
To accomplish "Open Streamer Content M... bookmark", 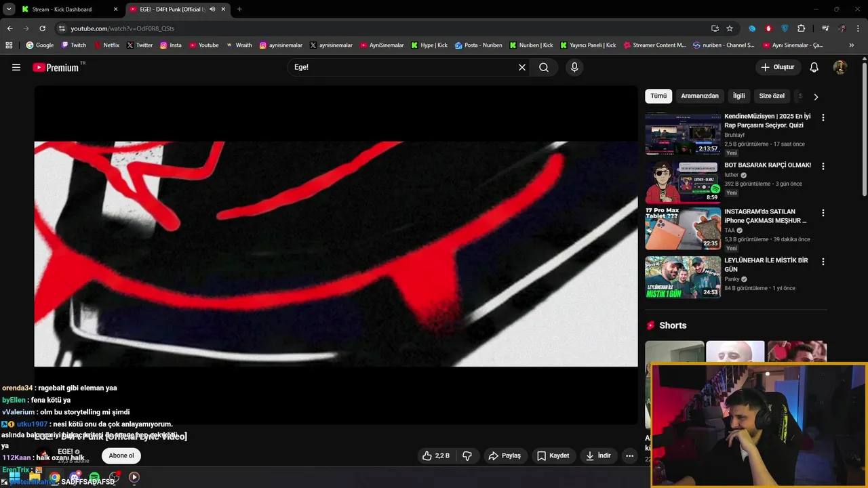I will click(x=654, y=45).
